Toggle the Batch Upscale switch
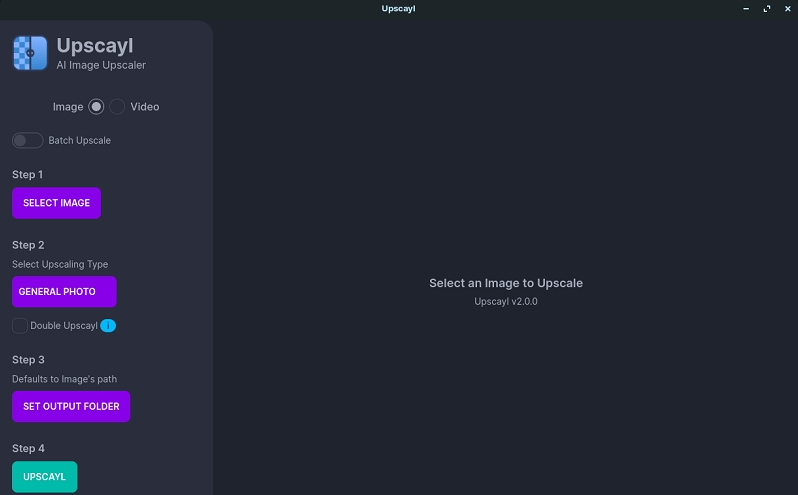 [27, 140]
